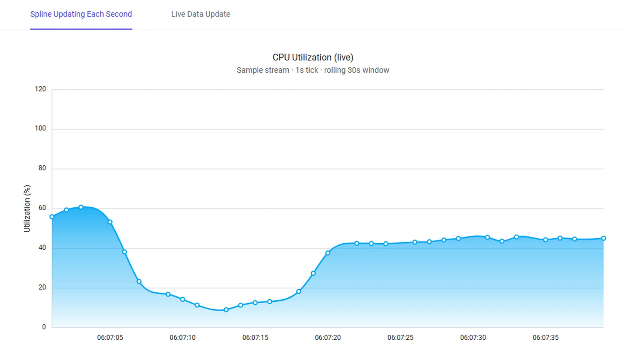Click the 06:07:25 x-axis label
The image size is (626, 364).
point(400,337)
